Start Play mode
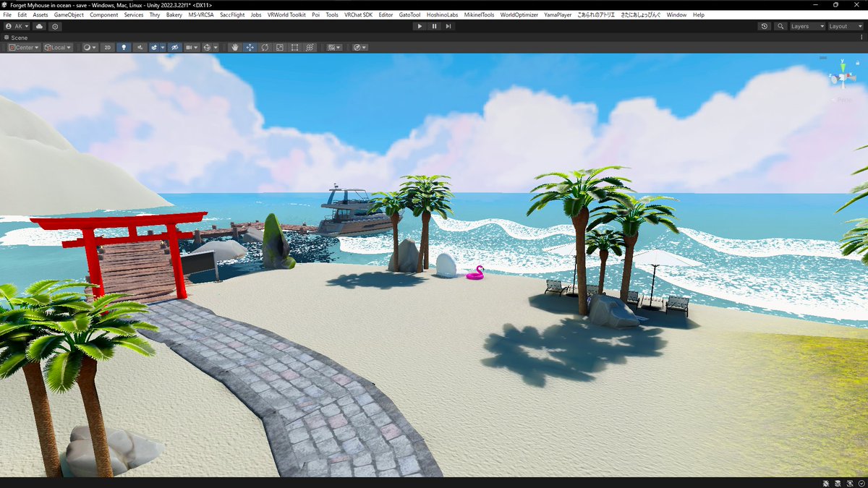 point(420,26)
